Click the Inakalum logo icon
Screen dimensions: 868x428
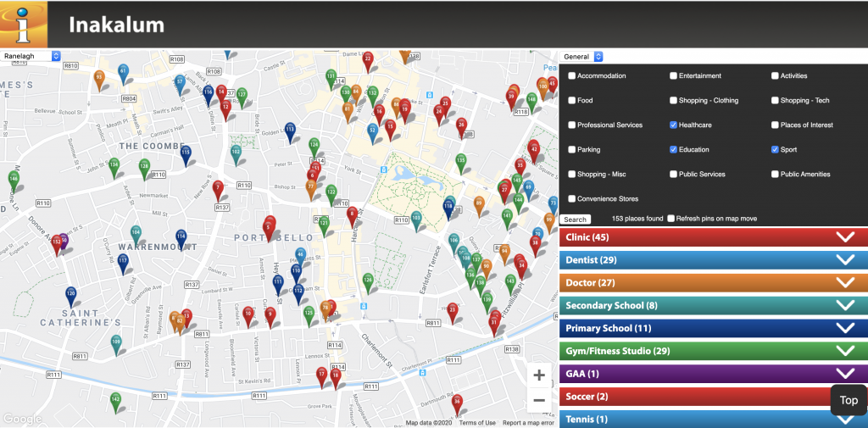[23, 25]
